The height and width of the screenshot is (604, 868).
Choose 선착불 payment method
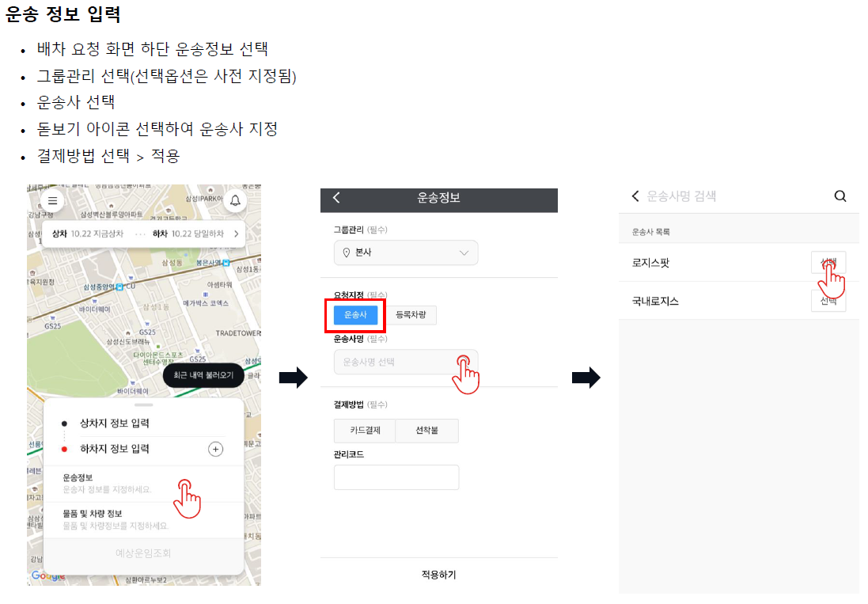pos(426,430)
